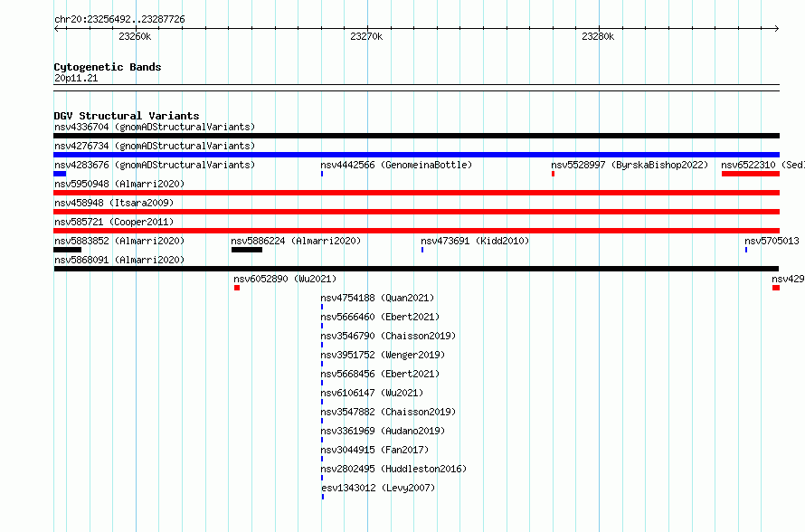Click red square under nsv6052890
This screenshot has width=805, height=532.
click(237, 288)
